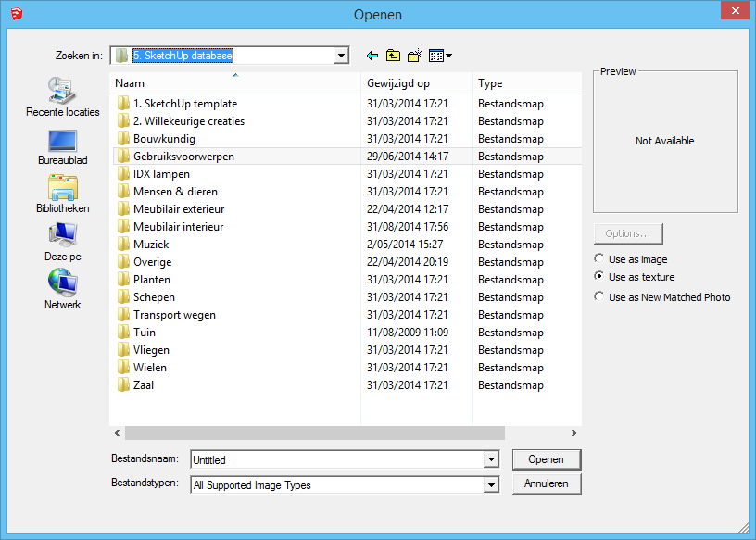
Task: Click Bestandsmap type in the Schepen row
Action: pyautogui.click(x=510, y=297)
